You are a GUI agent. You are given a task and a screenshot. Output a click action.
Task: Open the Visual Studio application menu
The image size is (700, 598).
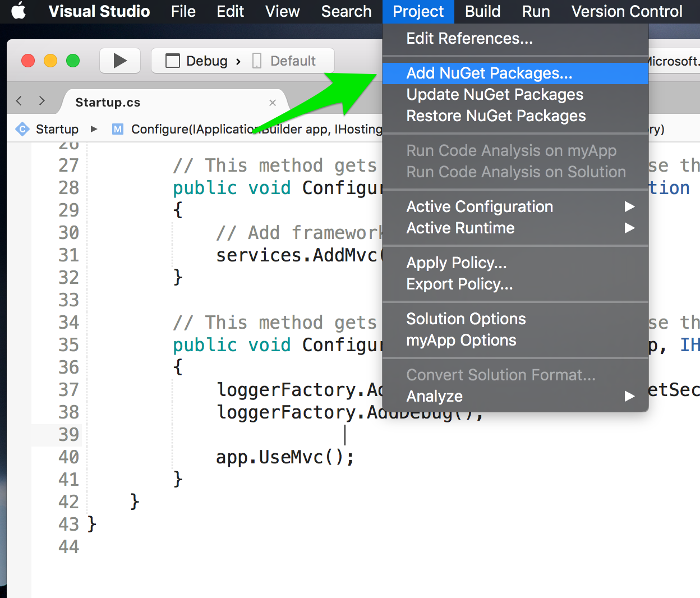[99, 11]
